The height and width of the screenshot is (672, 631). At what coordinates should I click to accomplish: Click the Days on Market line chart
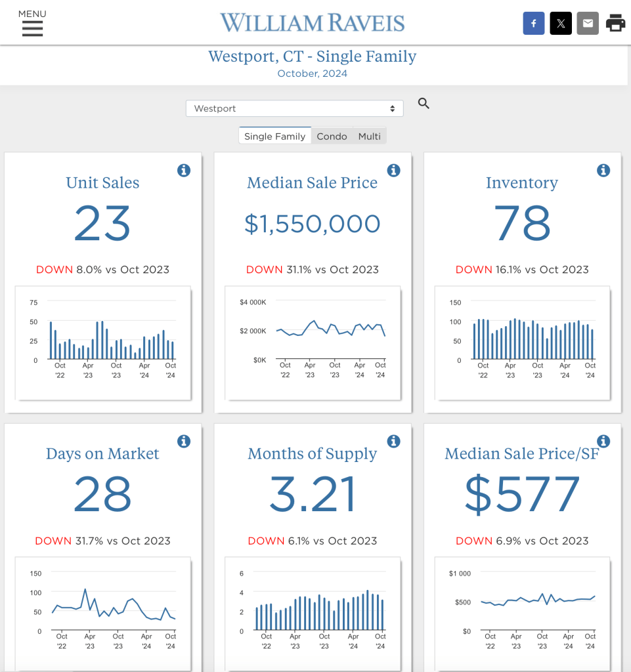pos(103,610)
